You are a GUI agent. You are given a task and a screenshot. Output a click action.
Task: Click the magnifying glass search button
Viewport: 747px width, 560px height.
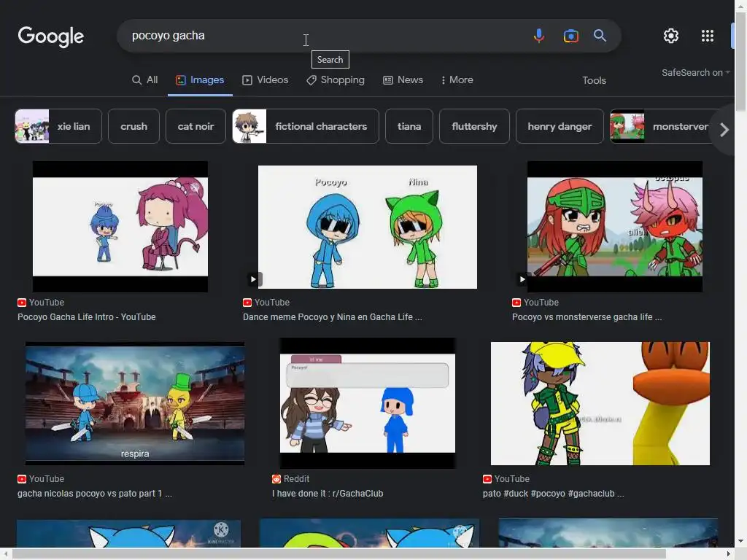600,36
